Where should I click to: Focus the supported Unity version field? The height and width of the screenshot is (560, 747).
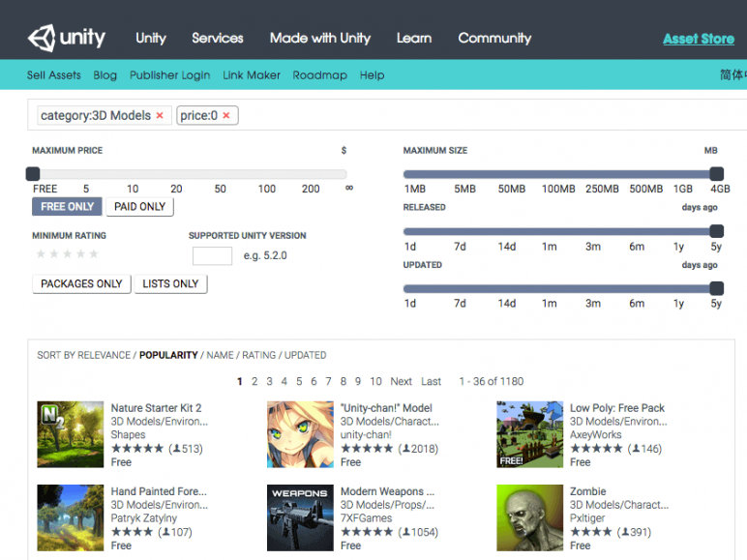pyautogui.click(x=213, y=255)
